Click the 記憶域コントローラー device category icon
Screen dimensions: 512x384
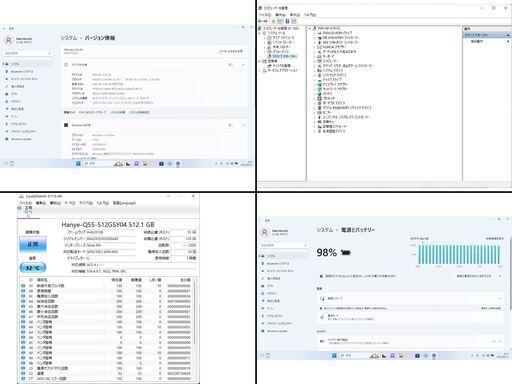(x=319, y=126)
